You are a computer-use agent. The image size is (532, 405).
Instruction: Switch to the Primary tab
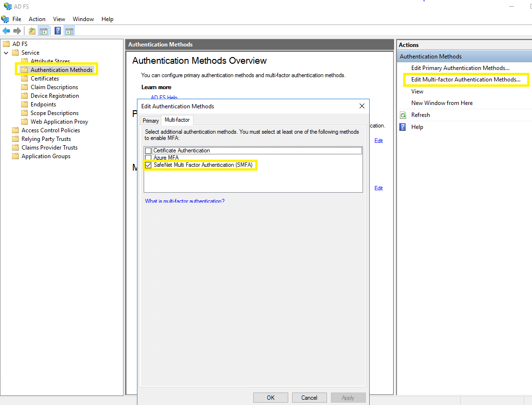point(150,120)
